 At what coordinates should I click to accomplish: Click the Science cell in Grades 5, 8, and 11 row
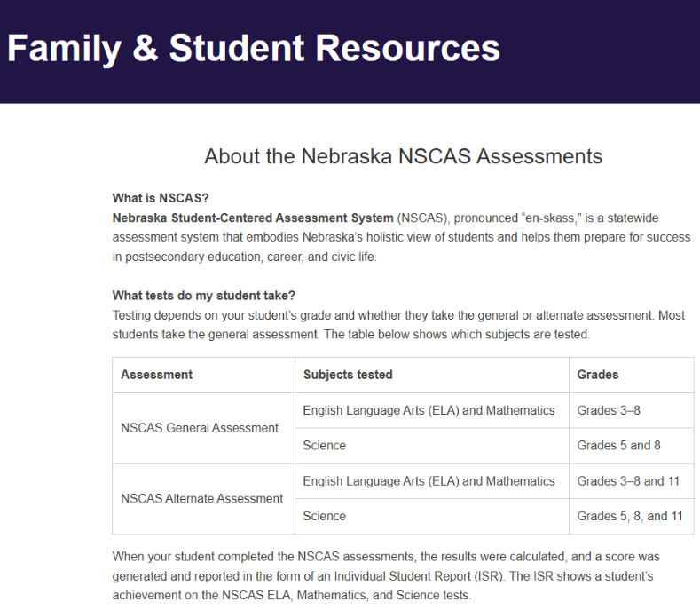point(432,516)
